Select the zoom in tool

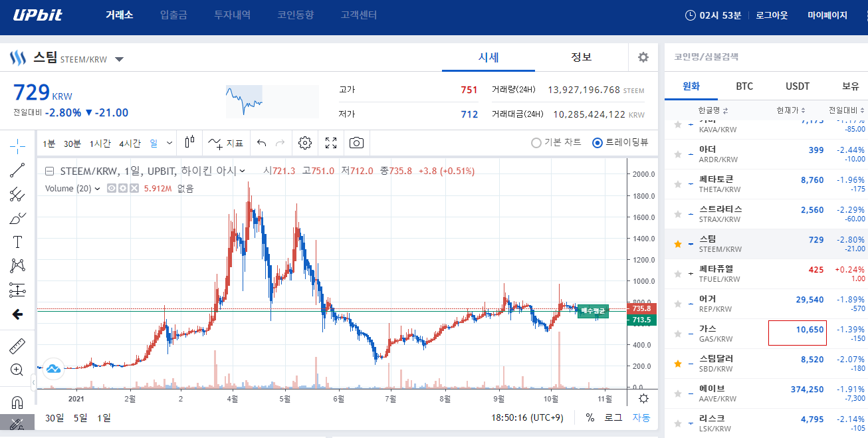(x=18, y=370)
